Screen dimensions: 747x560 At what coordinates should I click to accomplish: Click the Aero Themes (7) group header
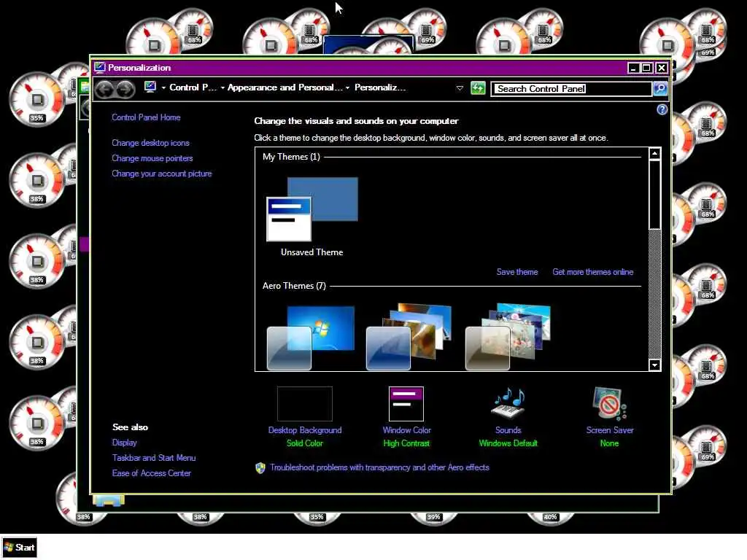click(294, 286)
